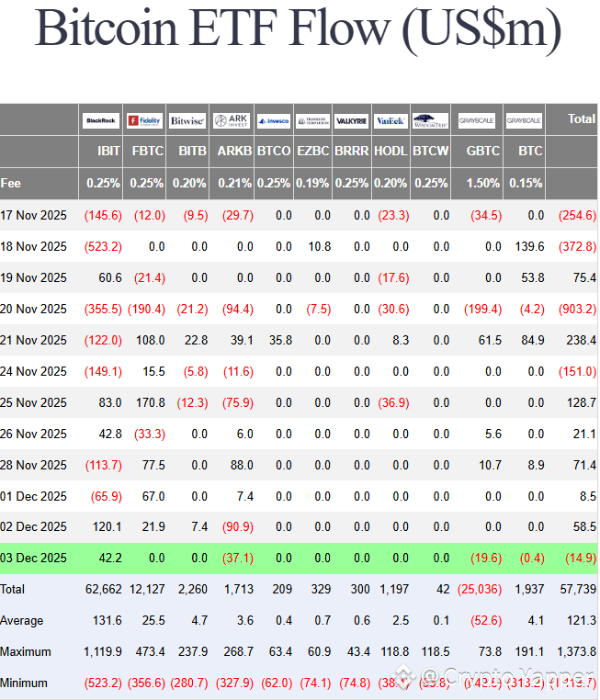Click the Bitcoin ETF Flow title

299,28
